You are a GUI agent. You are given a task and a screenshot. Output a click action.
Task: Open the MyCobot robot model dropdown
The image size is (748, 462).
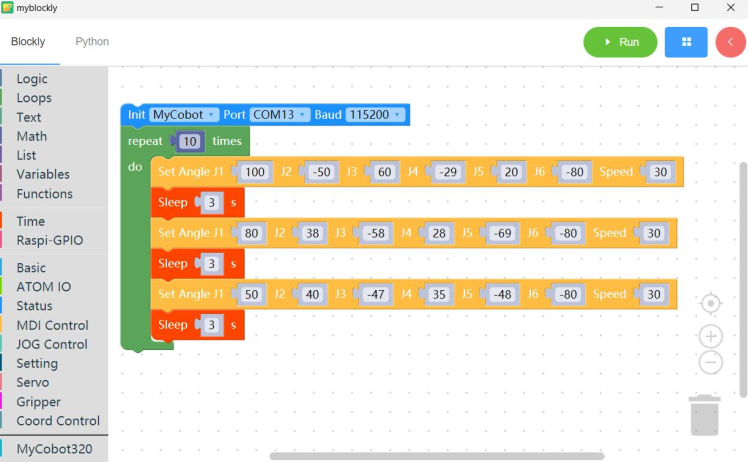184,115
